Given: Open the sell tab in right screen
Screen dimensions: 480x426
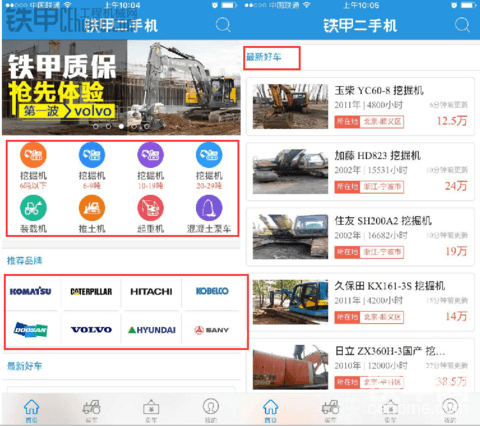Looking at the screenshot, I should [x=390, y=410].
